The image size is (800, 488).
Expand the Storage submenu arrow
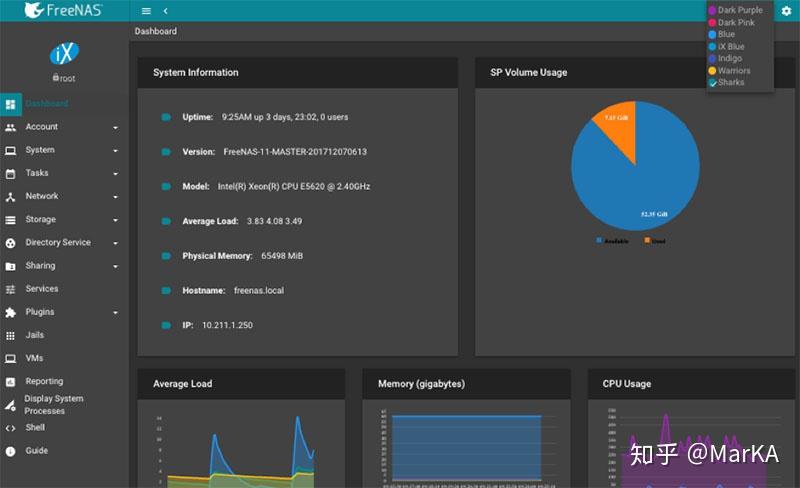116,220
